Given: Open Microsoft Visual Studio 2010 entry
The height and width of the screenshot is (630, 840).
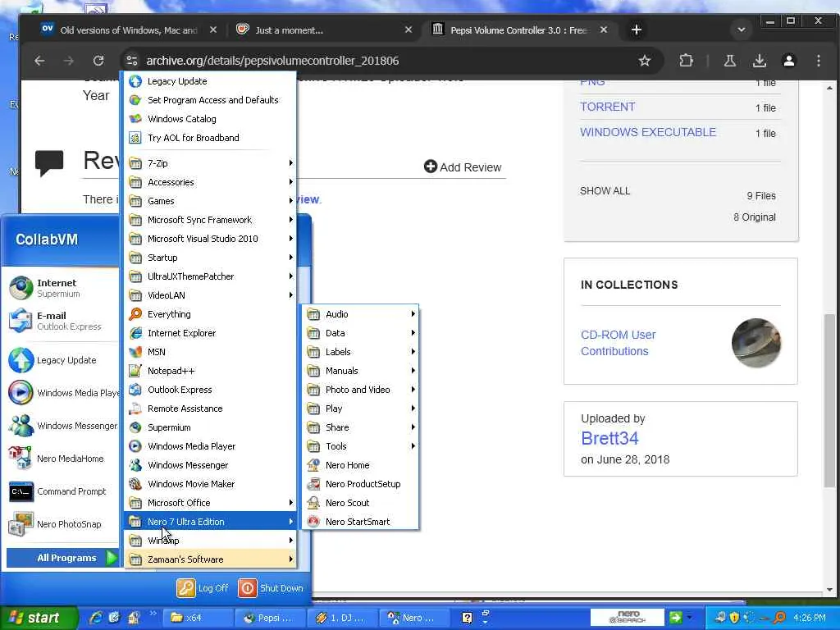Looking at the screenshot, I should (211, 239).
